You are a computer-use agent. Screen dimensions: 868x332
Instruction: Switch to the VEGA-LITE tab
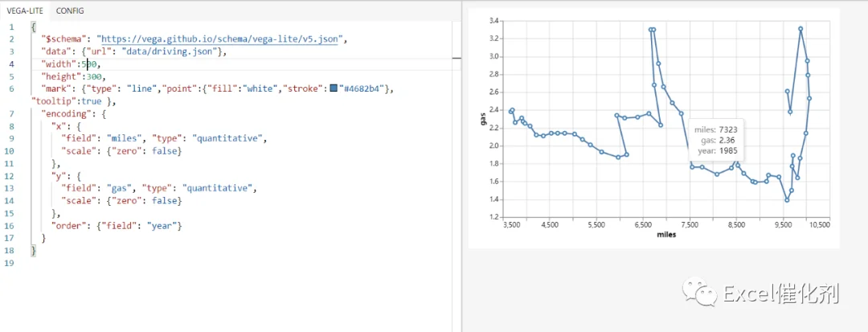coord(25,10)
